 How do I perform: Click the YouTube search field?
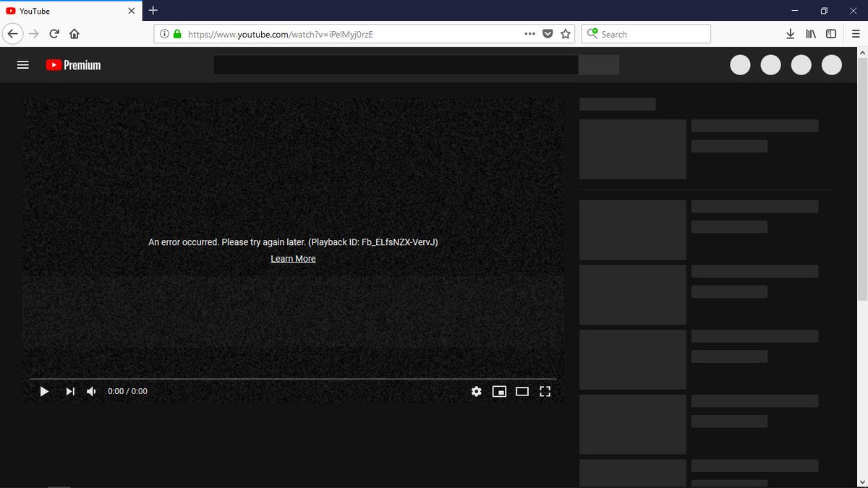coord(396,64)
